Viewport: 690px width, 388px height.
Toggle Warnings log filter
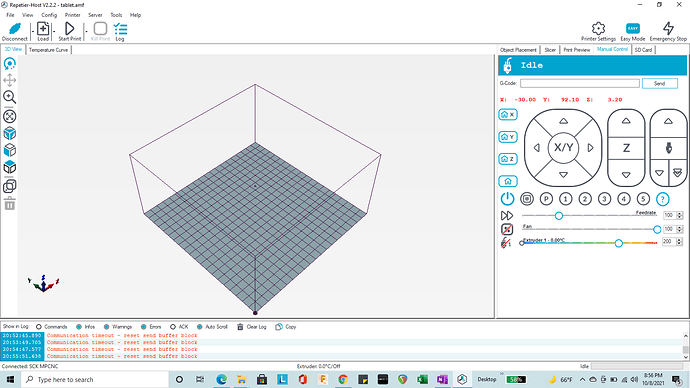[117, 327]
